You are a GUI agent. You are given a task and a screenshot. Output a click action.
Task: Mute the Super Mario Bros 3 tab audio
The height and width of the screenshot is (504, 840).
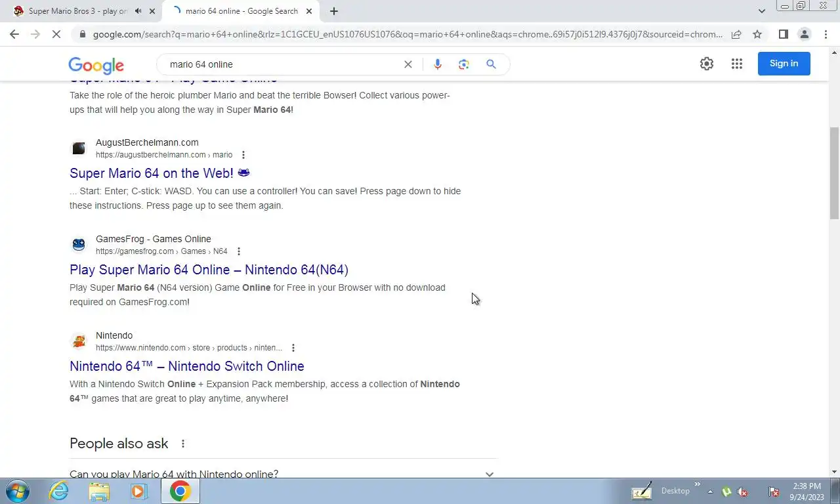[x=138, y=11]
